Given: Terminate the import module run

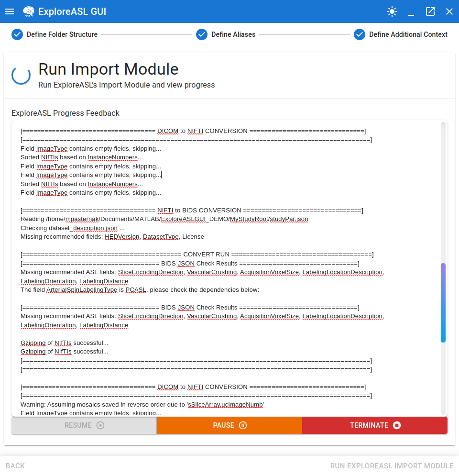Looking at the screenshot, I should click(x=375, y=425).
